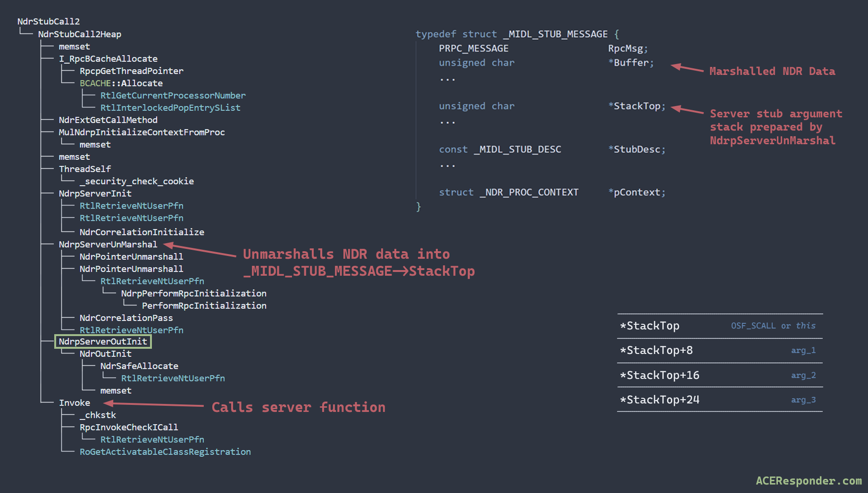Click the NdrpServerInit node
Viewport: 868px width, 493px height.
pos(95,194)
